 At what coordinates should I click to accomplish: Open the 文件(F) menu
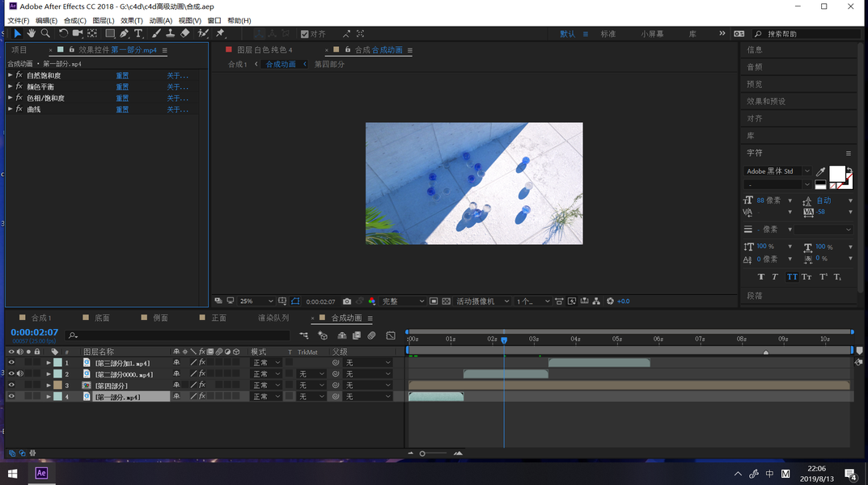[x=19, y=20]
